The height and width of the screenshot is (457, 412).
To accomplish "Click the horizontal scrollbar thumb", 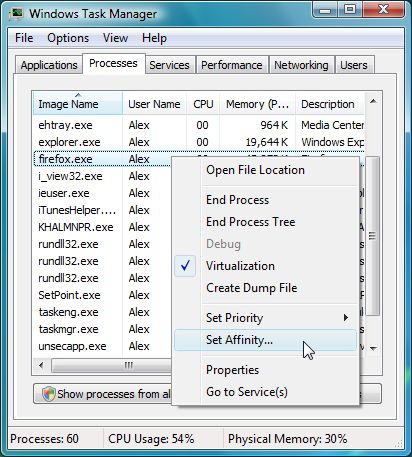I will [112, 366].
